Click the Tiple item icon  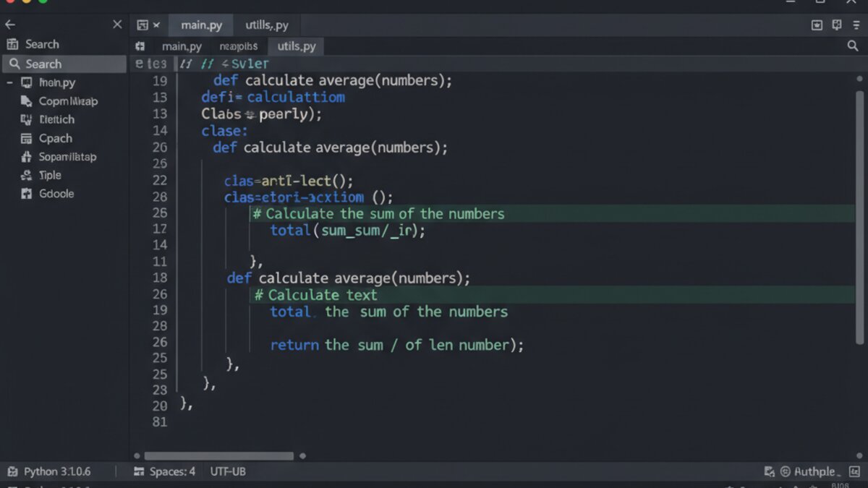27,175
